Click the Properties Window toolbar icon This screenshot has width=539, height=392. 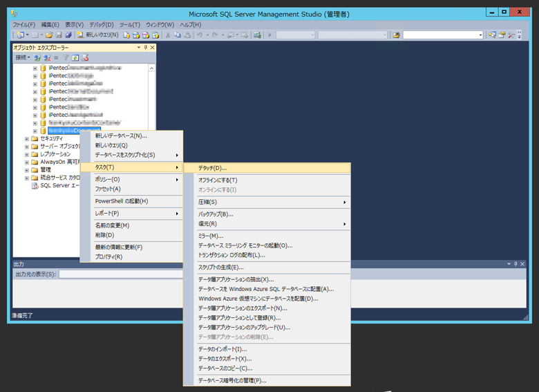coord(502,35)
